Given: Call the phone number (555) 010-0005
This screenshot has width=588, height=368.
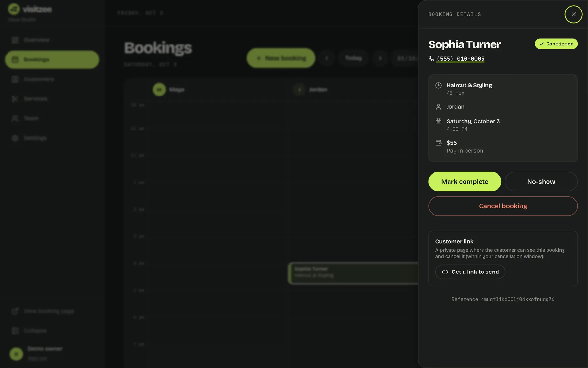Looking at the screenshot, I should tap(460, 59).
